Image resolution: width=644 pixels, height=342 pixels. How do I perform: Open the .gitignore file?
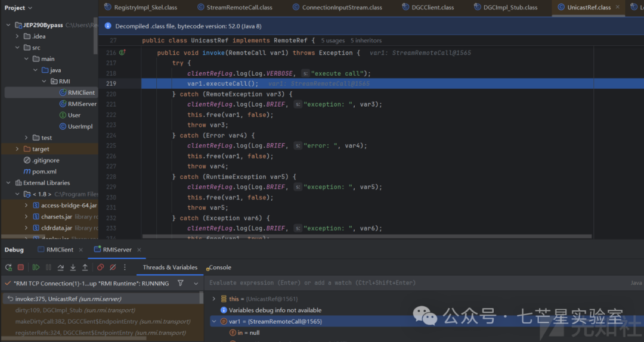pyautogui.click(x=42, y=160)
